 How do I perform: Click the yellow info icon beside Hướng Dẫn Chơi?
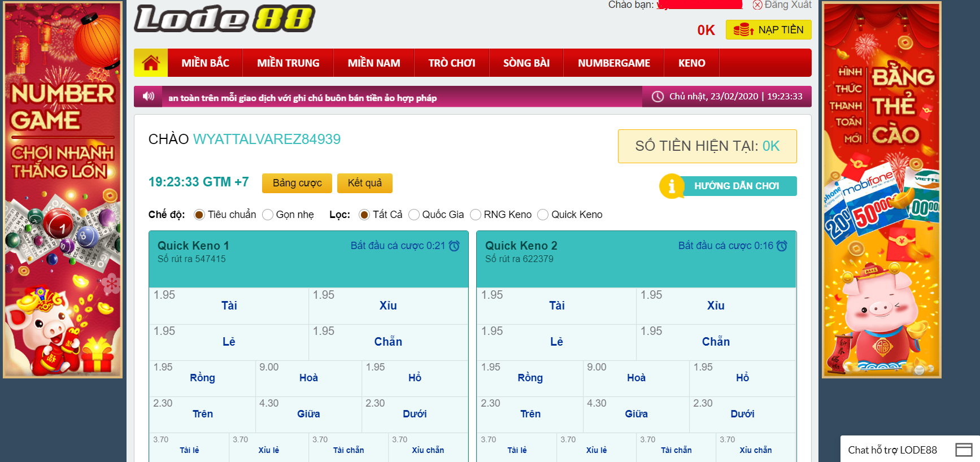[672, 186]
